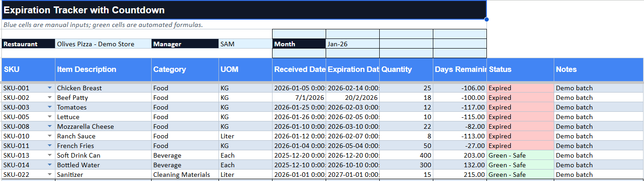644x181 pixels.
Task: Select the Received Date column header
Action: [x=299, y=70]
